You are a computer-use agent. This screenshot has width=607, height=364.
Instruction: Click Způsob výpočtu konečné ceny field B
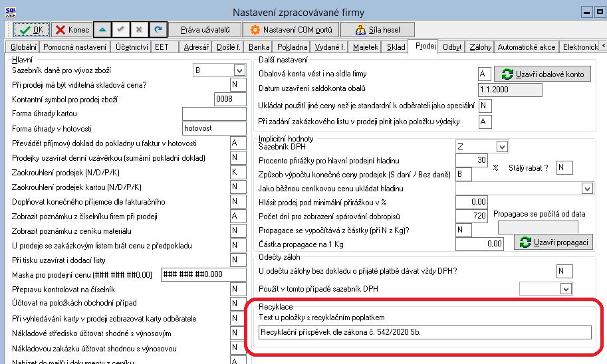(464, 175)
